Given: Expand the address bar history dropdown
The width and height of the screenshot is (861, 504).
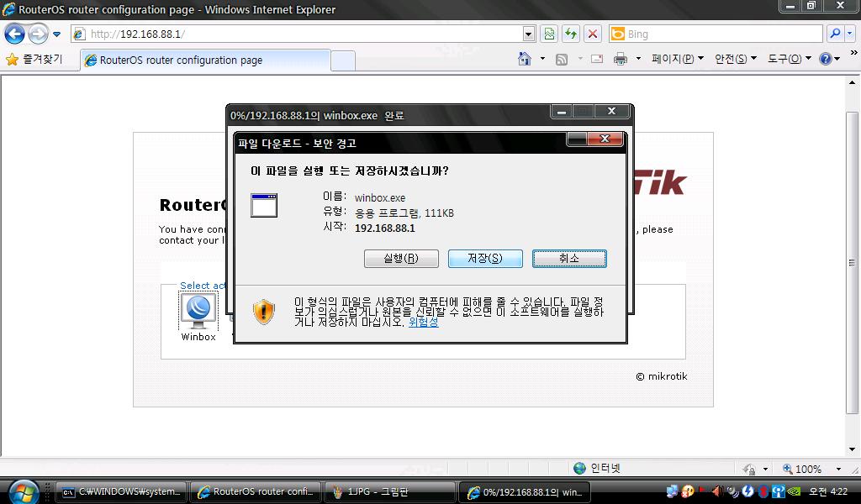Looking at the screenshot, I should point(528,34).
